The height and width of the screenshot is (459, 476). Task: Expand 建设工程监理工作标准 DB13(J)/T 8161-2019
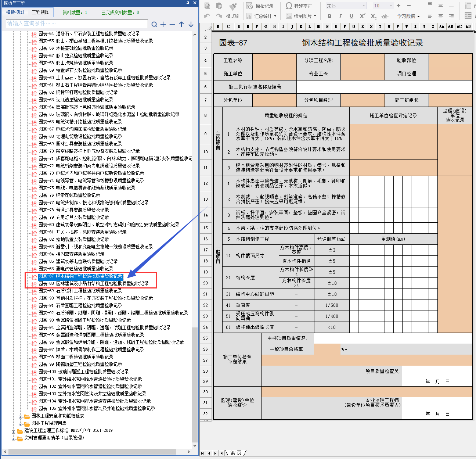point(14,431)
